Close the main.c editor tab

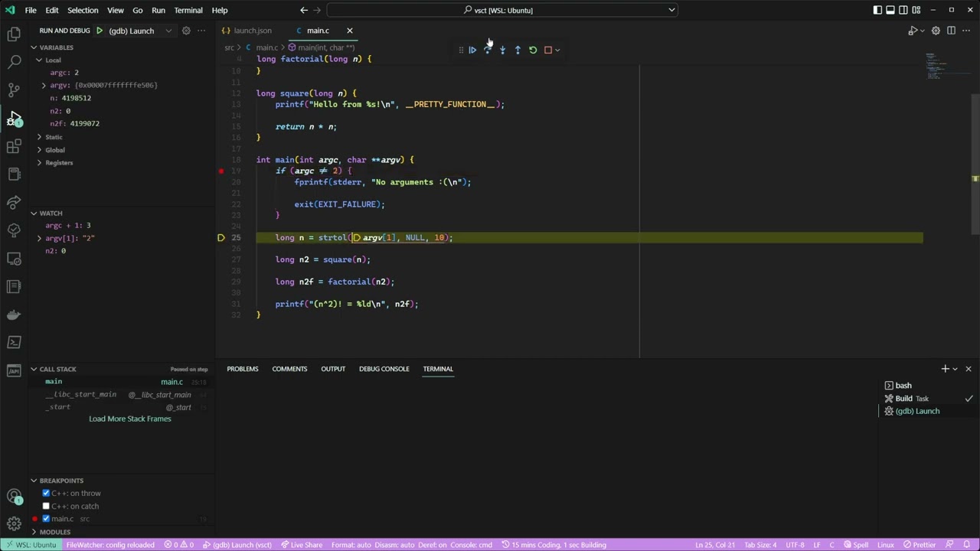[350, 31]
